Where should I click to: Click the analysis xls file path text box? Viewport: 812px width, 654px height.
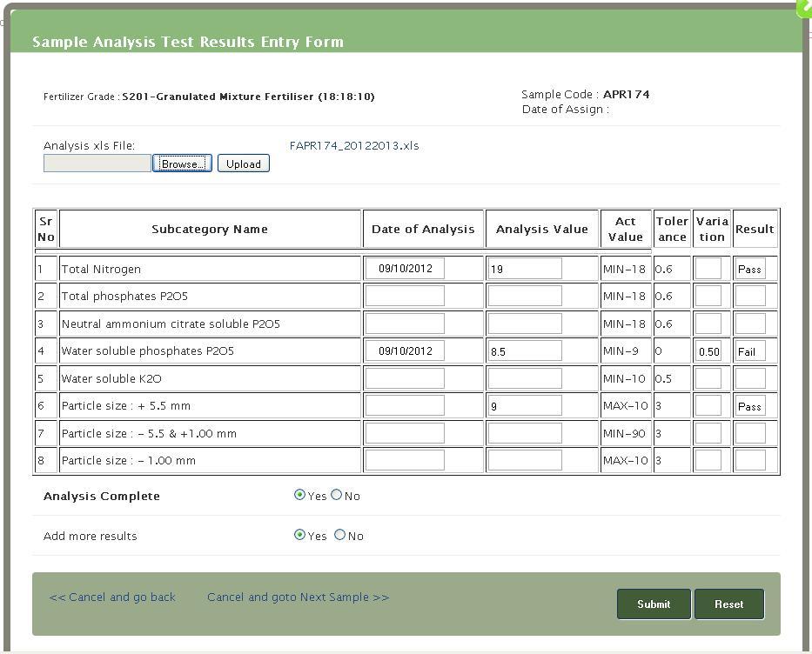point(97,163)
